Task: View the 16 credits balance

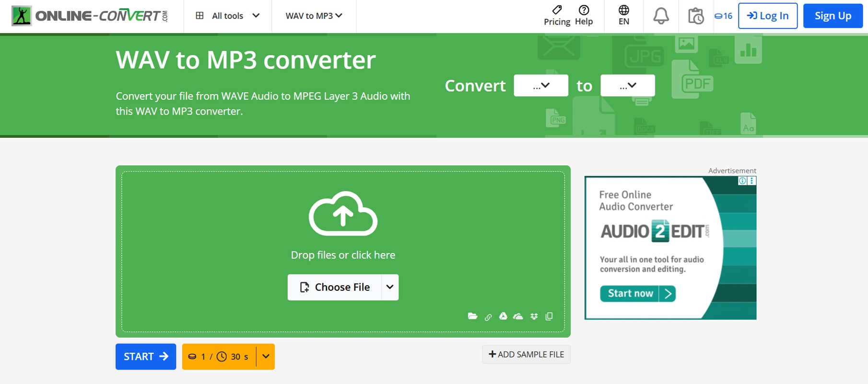Action: (x=723, y=16)
